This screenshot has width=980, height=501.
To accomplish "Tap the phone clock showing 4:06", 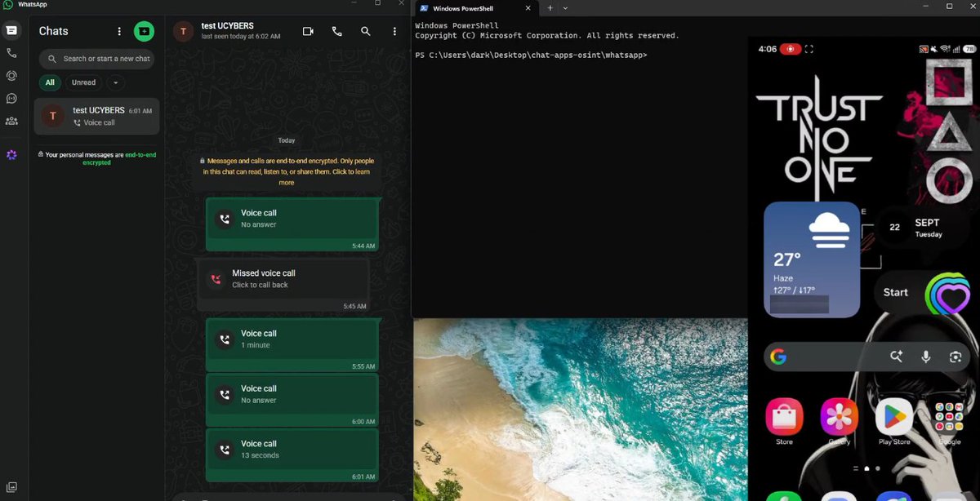I will [767, 49].
